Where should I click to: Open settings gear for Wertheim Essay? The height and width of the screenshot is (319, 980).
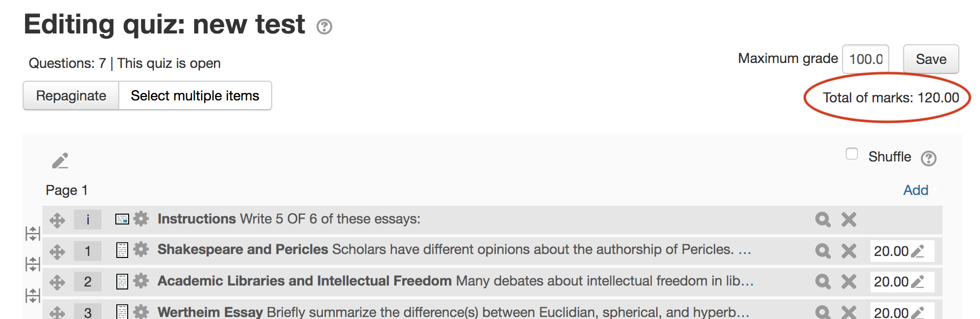coord(141,312)
